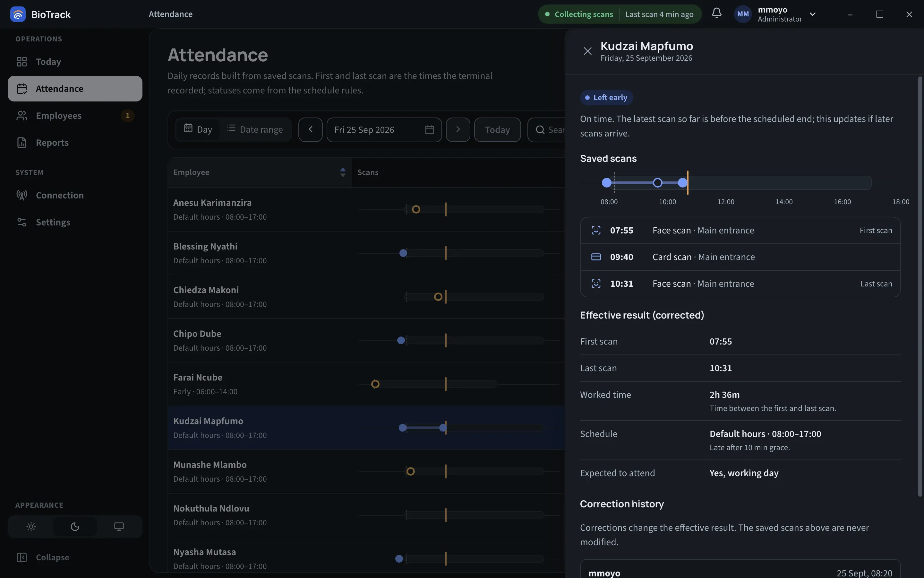Click the 07:55 first scan timeline marker
924x578 pixels.
click(606, 183)
